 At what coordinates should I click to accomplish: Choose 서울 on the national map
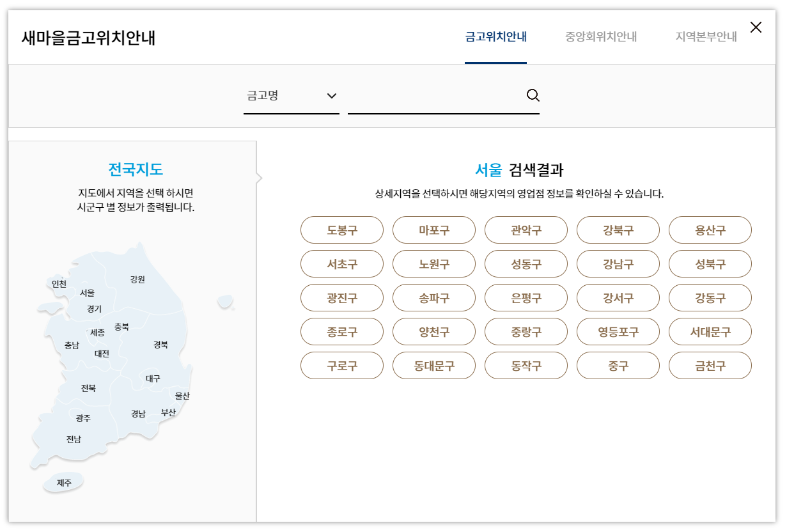point(87,293)
